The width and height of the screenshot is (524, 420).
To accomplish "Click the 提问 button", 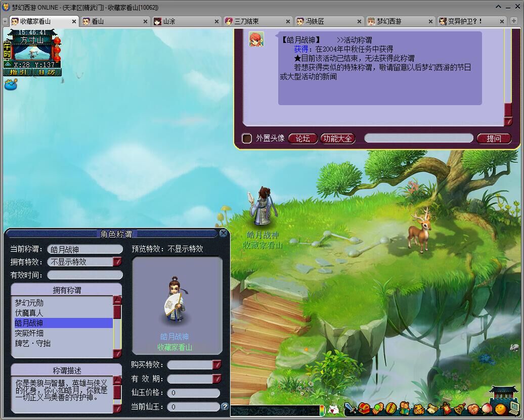I will tap(494, 138).
